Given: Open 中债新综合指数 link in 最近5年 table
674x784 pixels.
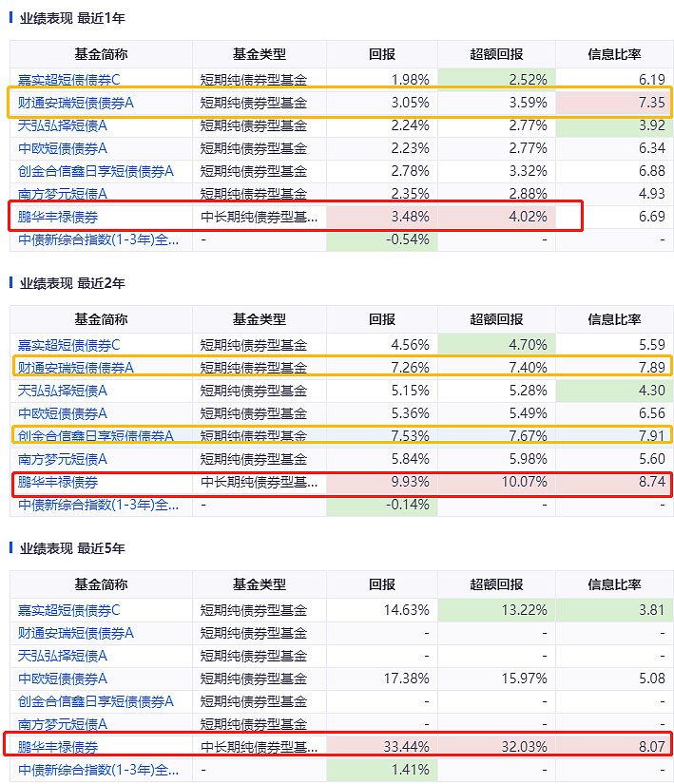Looking at the screenshot, I should (99, 771).
